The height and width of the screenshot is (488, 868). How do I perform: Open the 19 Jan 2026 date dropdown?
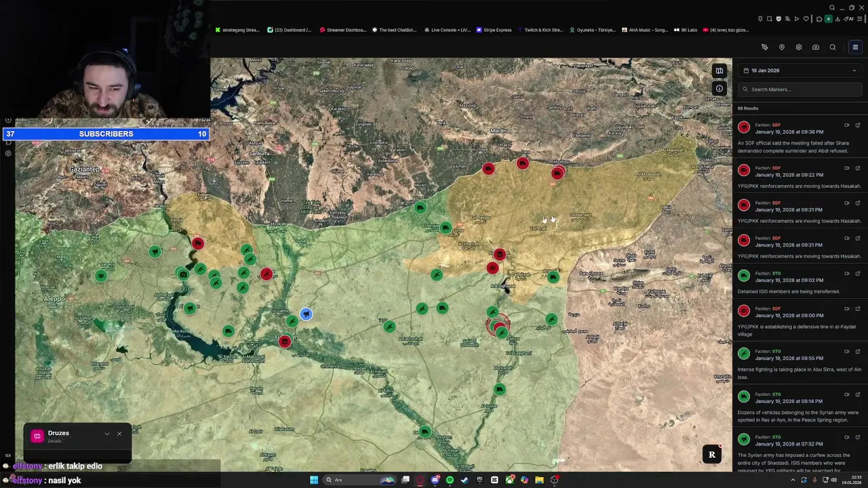pos(800,70)
